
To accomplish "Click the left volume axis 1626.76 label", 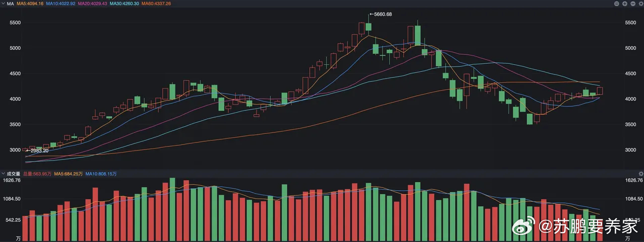I will pyautogui.click(x=12, y=180).
